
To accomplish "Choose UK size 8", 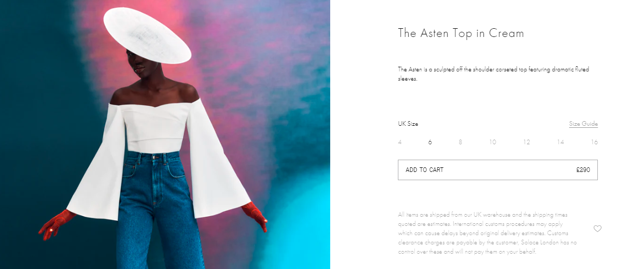I will [460, 142].
